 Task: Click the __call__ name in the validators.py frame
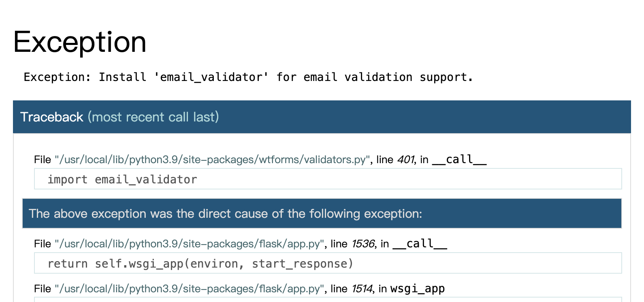pyautogui.click(x=459, y=160)
